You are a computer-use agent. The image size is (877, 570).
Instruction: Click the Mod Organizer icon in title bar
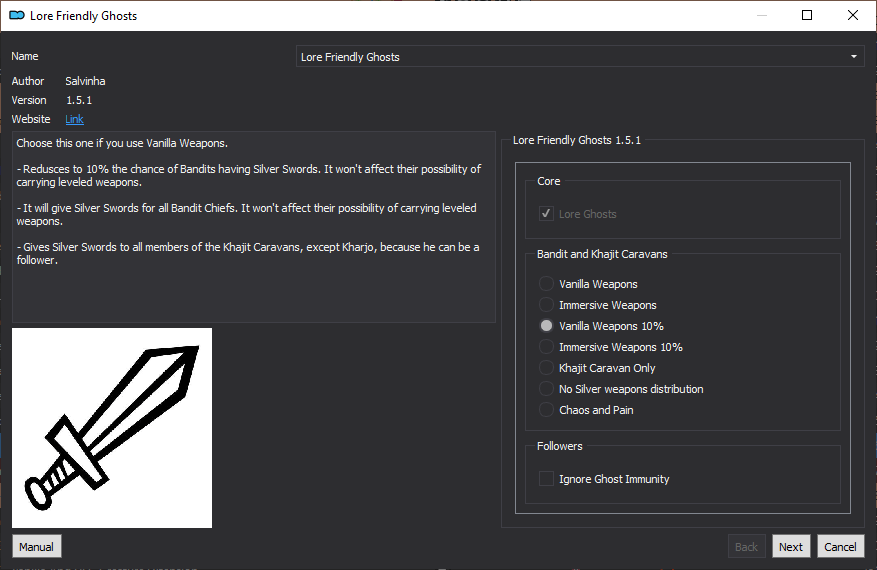pos(17,16)
